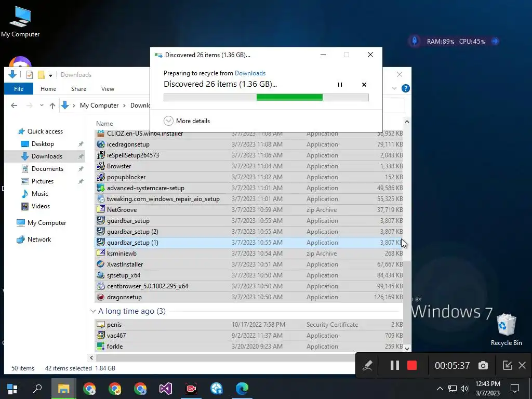The height and width of the screenshot is (399, 532).
Task: Open the Recycle Bin on desktop
Action: (x=506, y=330)
